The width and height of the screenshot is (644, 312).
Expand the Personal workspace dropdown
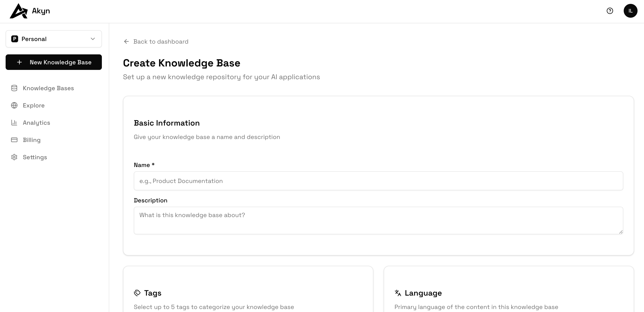[54, 39]
